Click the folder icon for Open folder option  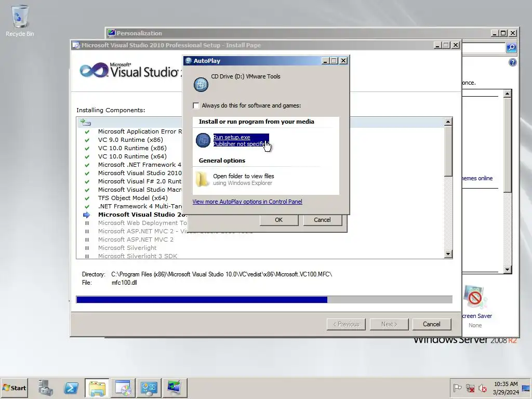pos(203,179)
